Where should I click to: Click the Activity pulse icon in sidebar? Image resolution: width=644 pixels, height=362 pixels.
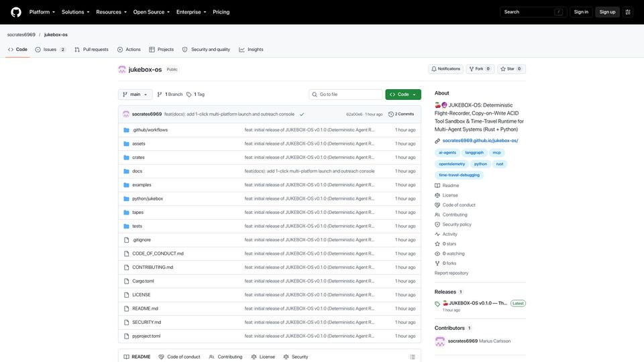437,235
